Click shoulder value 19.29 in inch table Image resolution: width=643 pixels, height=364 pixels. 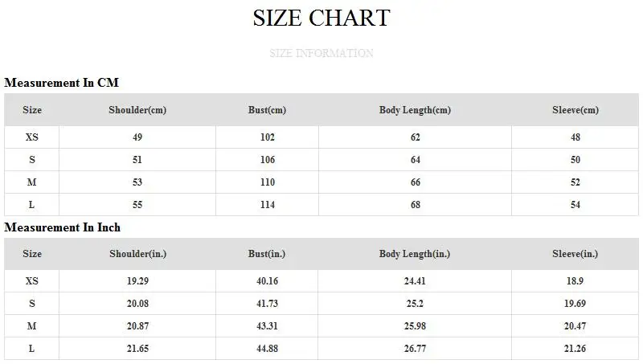tap(137, 281)
